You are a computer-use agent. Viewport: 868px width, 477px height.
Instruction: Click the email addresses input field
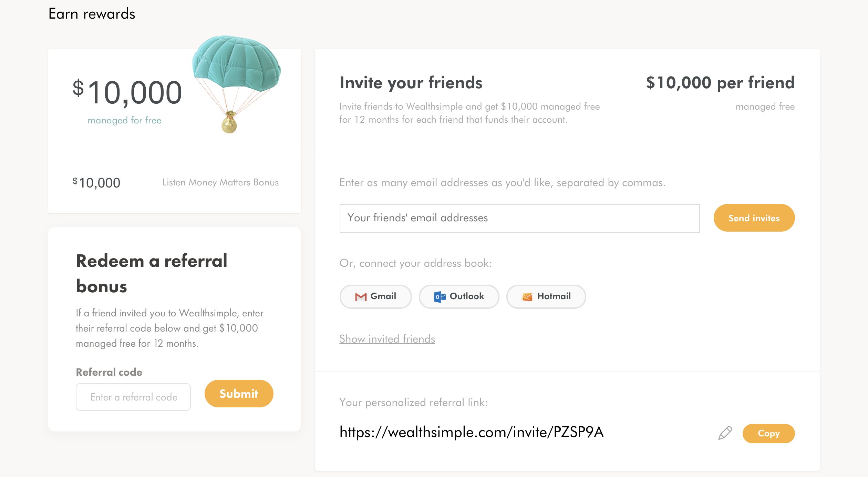(x=519, y=218)
